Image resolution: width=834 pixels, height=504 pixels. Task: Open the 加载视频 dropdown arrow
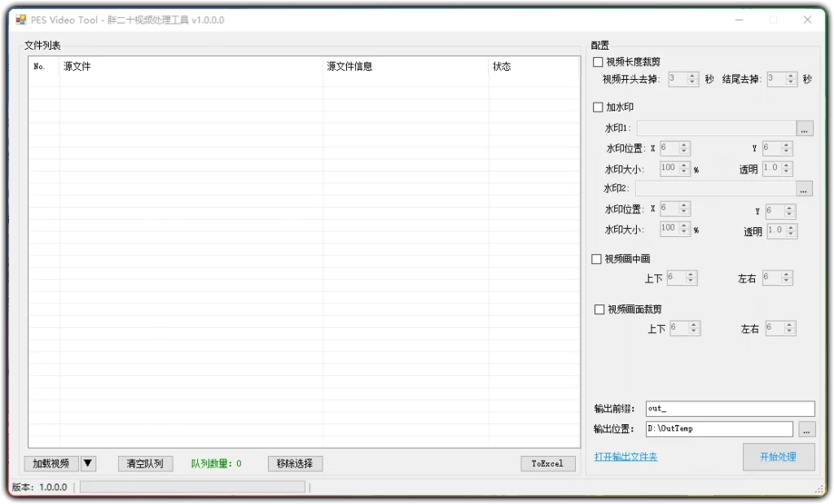tap(88, 462)
